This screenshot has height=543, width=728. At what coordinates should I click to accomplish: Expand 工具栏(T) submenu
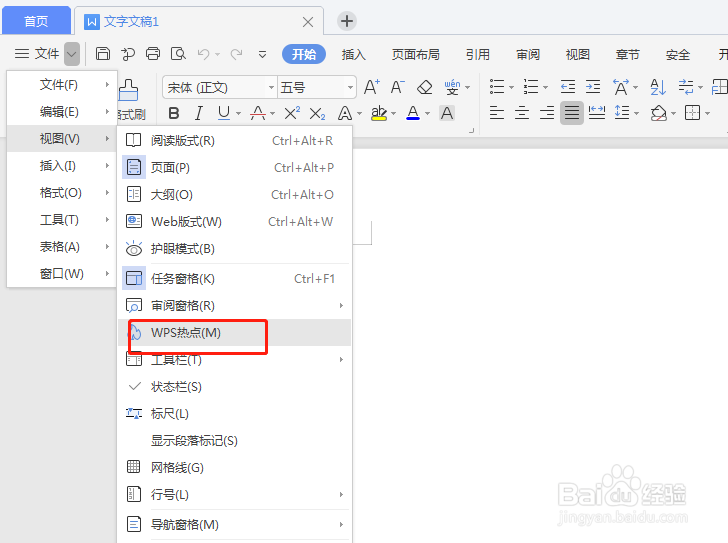[234, 360]
